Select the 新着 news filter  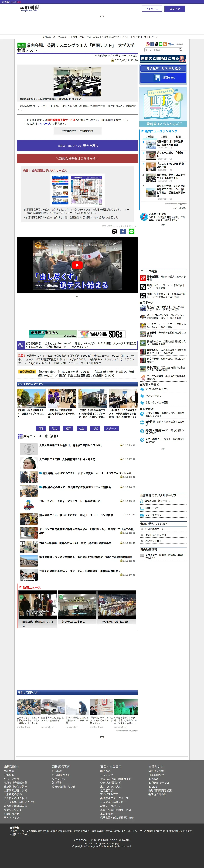(41, 428)
